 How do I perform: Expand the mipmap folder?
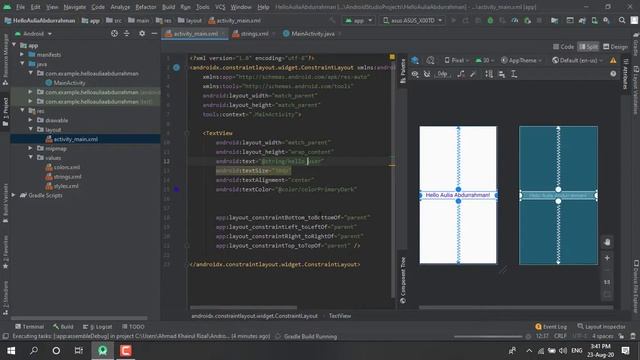tap(31, 148)
